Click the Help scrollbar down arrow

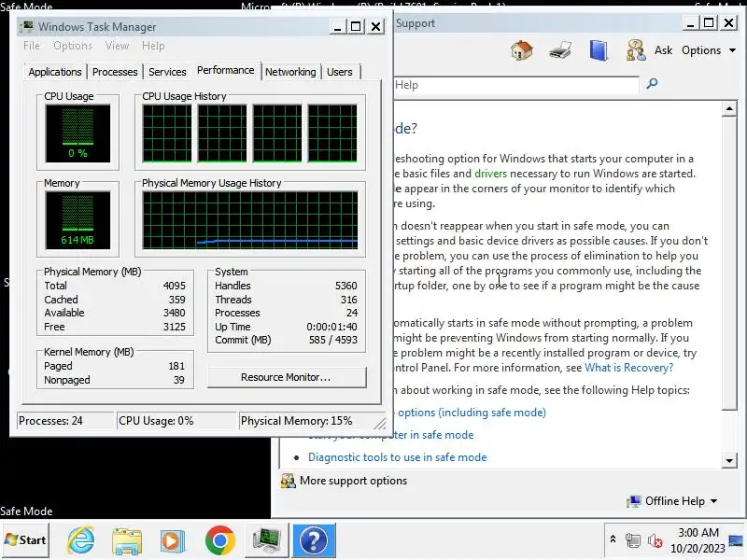click(x=729, y=460)
